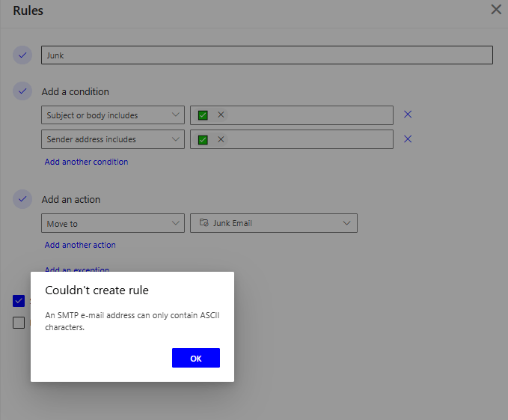Remove the tag in the Subject or body field
The height and width of the screenshot is (420, 508).
(221, 115)
